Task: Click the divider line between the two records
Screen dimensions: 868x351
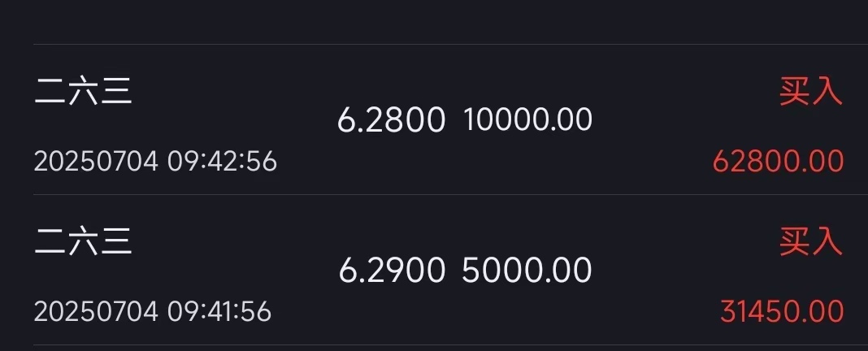Action: (x=450, y=194)
